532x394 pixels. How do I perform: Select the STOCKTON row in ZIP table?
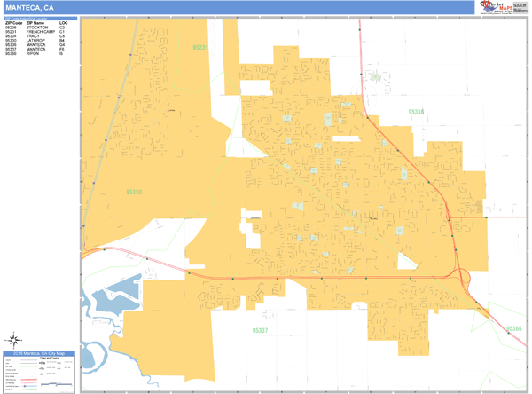coord(35,27)
